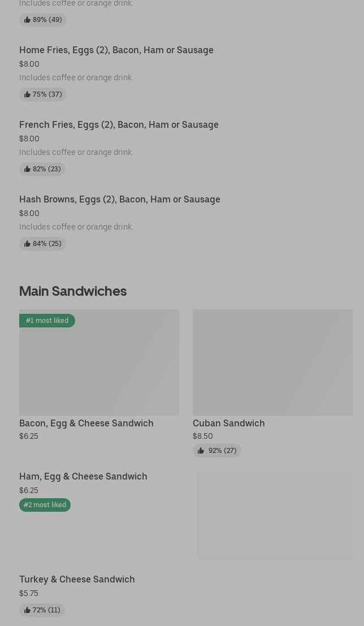Open Bacon, Egg & Cheese Sandwich item
The height and width of the screenshot is (626, 364).
pyautogui.click(x=86, y=423)
